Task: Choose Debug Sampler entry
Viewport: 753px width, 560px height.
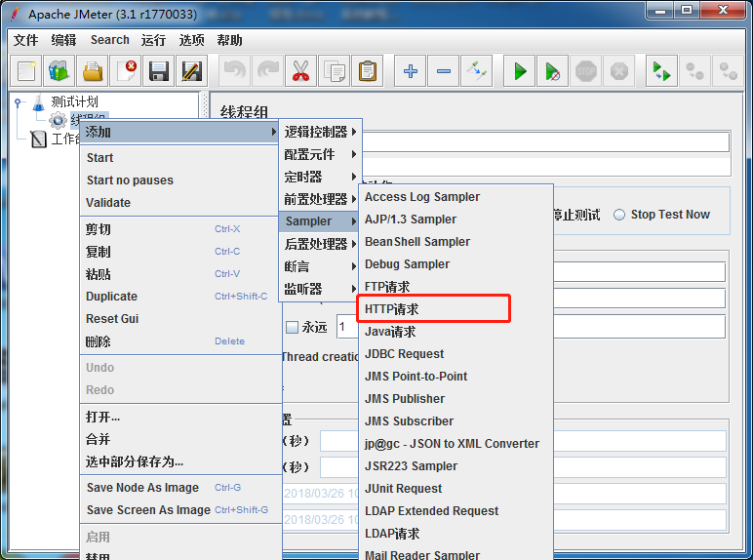Action: 456,264
